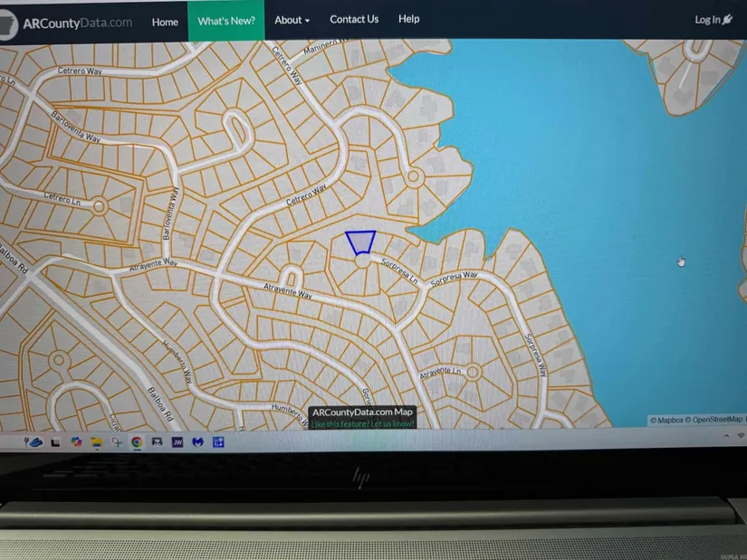Open the Microsoft Copilot taskbar icon
The width and height of the screenshot is (747, 560).
(76, 442)
